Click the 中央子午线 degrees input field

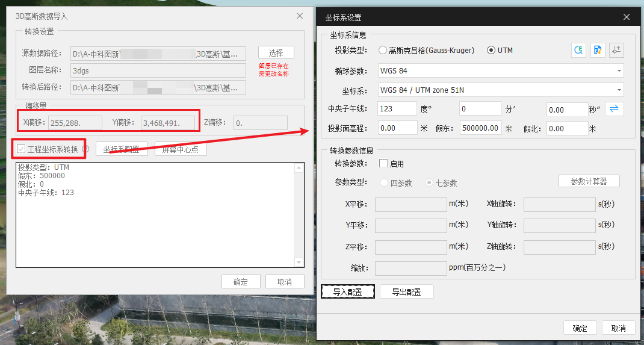[x=397, y=109]
